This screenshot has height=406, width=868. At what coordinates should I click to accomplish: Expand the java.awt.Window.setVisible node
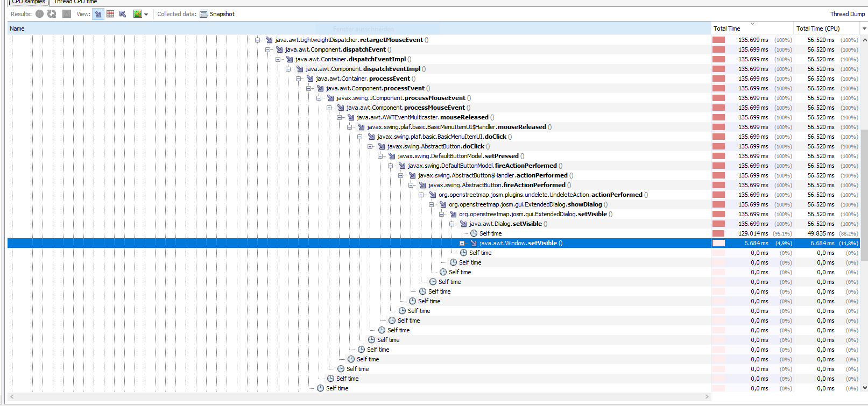[462, 243]
